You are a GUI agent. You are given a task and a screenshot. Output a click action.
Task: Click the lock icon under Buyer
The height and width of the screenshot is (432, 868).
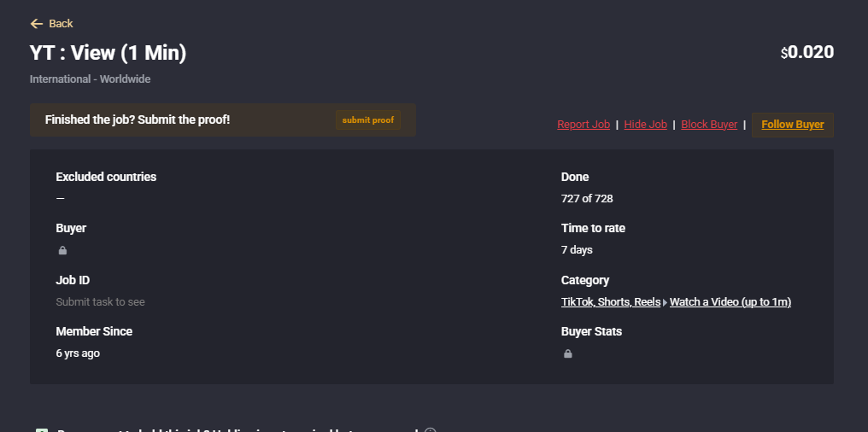pyautogui.click(x=62, y=251)
